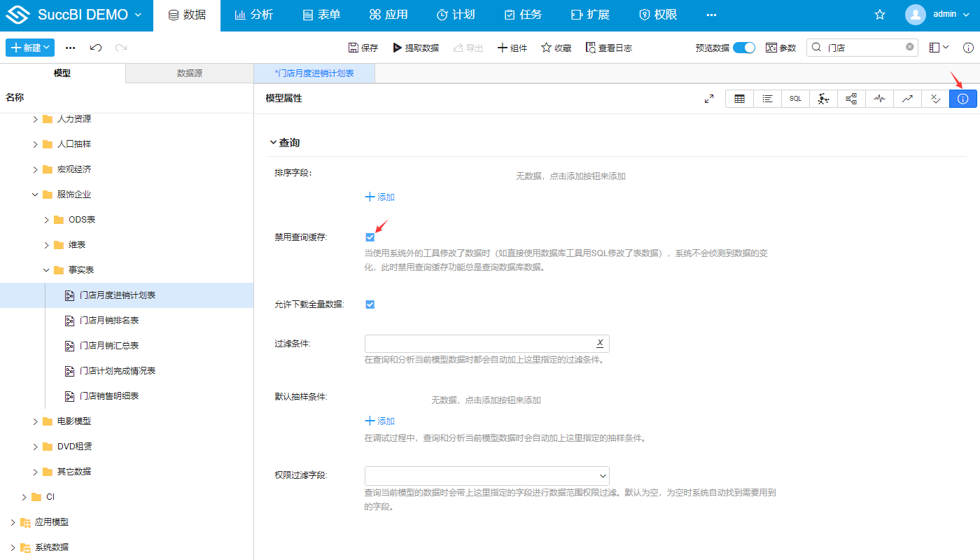Screen dimensions: 980x560
Task: Expand the 电影模型 folder
Action: (34, 421)
